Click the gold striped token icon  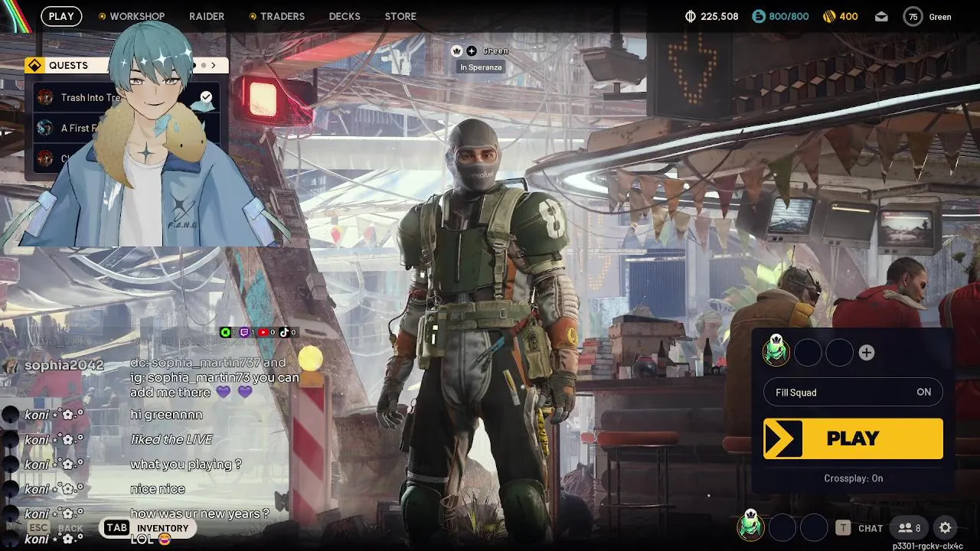click(828, 16)
